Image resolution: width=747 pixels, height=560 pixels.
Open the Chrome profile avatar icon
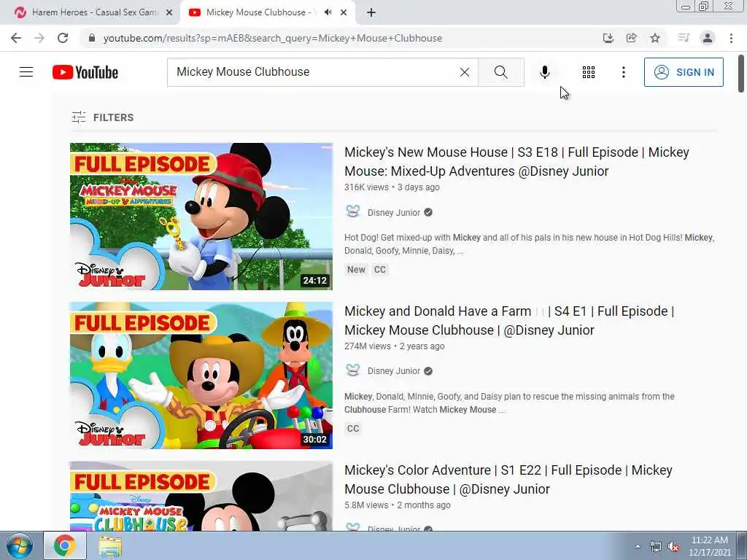point(708,38)
